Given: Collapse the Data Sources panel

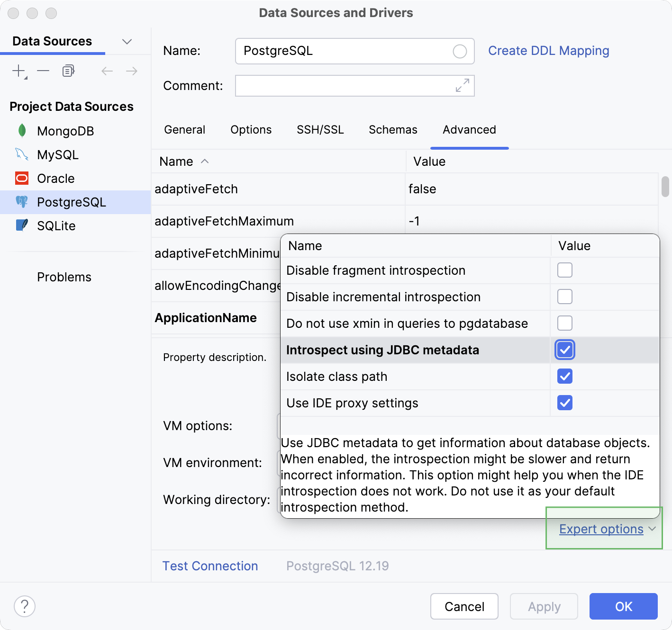Looking at the screenshot, I should click(x=127, y=42).
